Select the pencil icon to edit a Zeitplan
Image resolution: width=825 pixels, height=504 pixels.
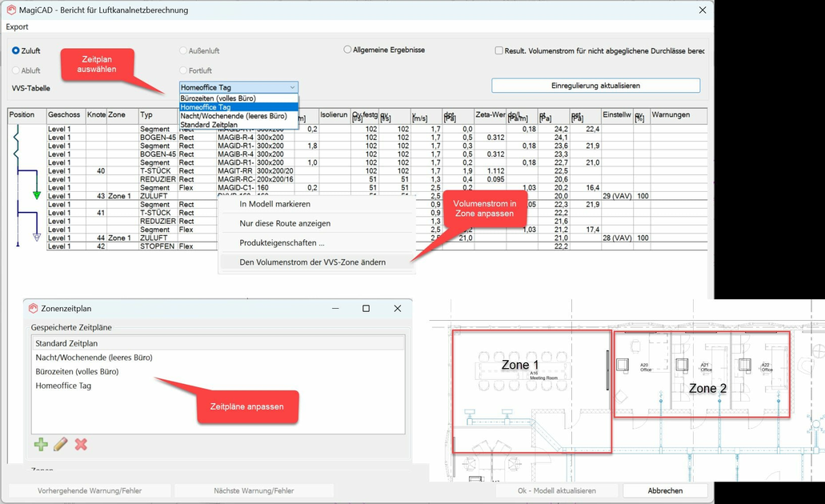coord(59,444)
